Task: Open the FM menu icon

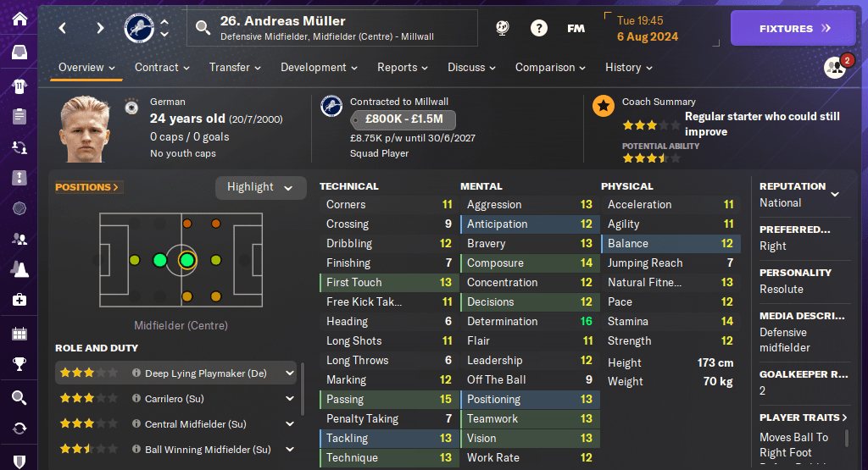Action: click(x=576, y=28)
